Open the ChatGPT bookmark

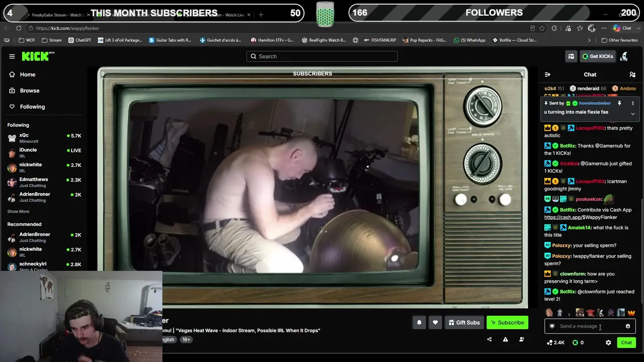tap(80, 40)
